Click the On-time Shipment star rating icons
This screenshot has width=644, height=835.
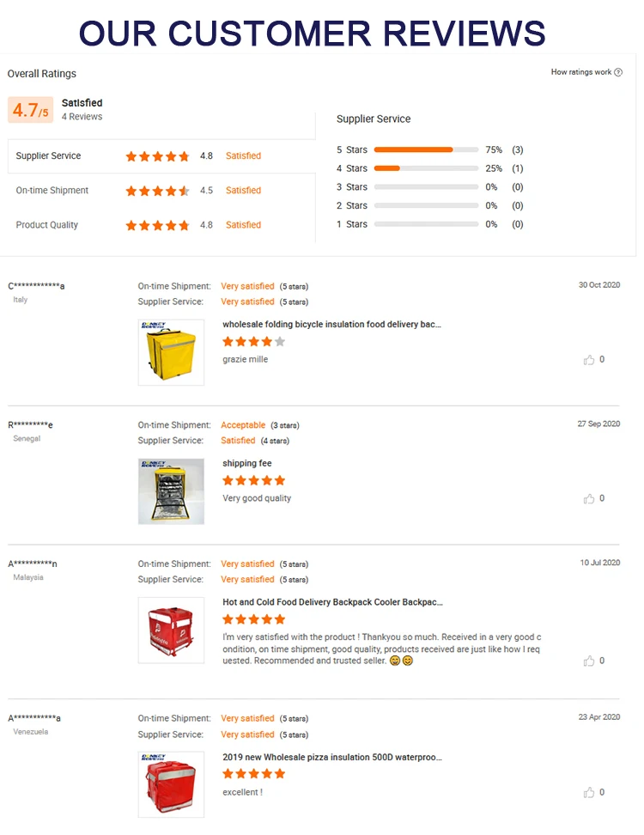coord(157,191)
